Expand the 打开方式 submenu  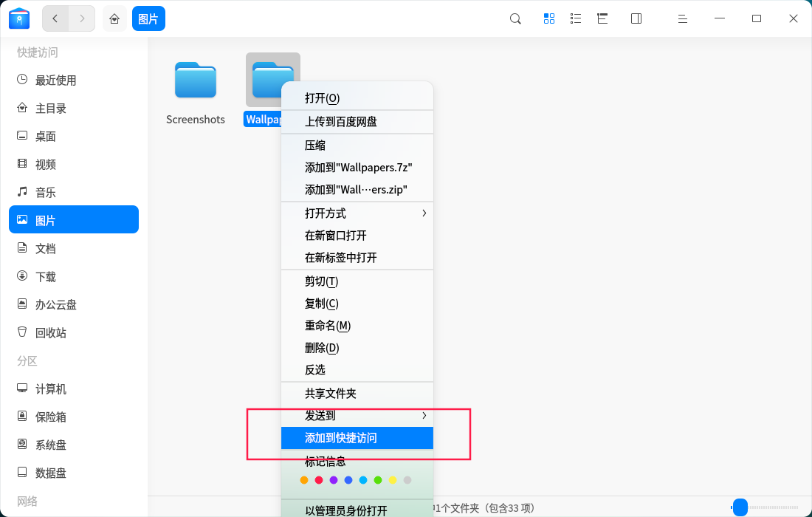pos(357,213)
